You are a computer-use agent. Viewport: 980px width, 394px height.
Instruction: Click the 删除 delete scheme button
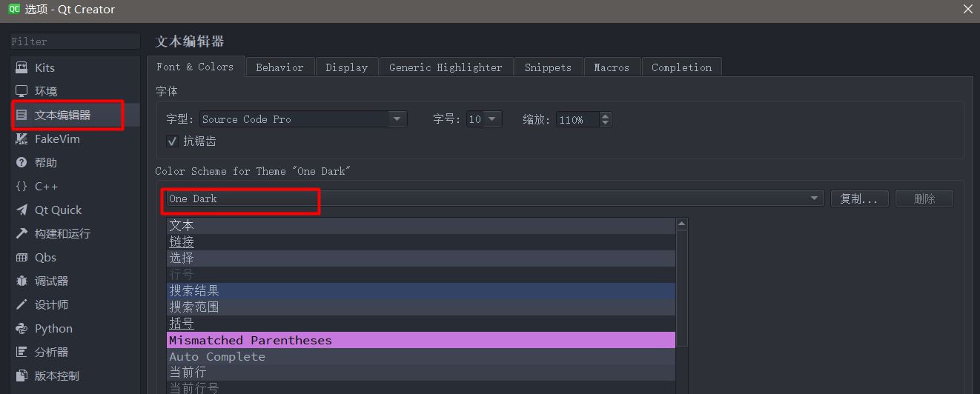tap(924, 198)
